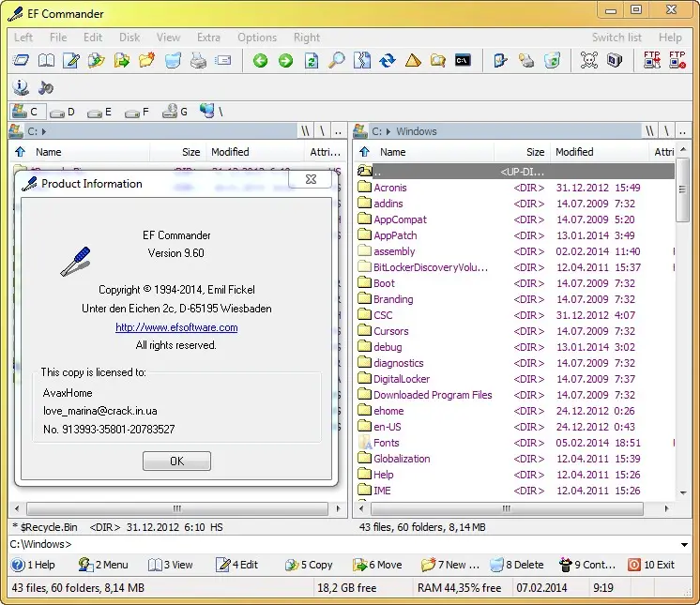Click the Refresh page toolbar icon

(312, 60)
